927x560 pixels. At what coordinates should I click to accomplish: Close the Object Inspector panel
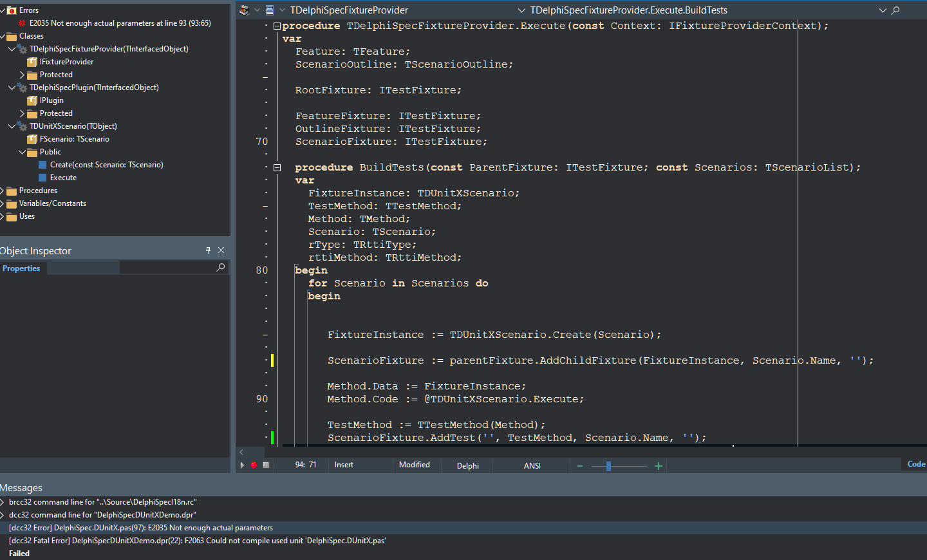[x=221, y=250]
